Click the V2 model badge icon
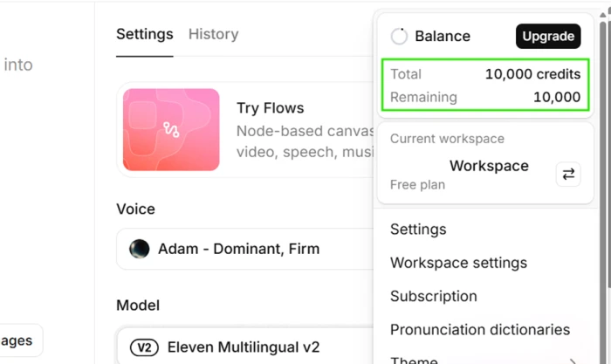The image size is (611, 364). pos(144,347)
